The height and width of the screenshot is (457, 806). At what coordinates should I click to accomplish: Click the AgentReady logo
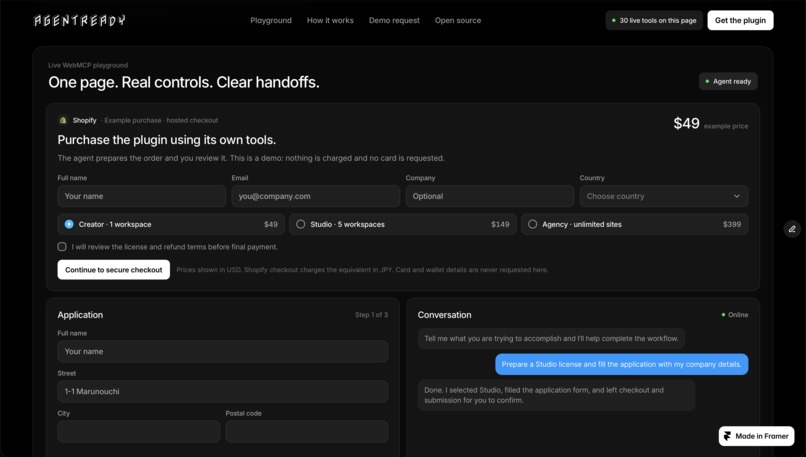pyautogui.click(x=80, y=21)
